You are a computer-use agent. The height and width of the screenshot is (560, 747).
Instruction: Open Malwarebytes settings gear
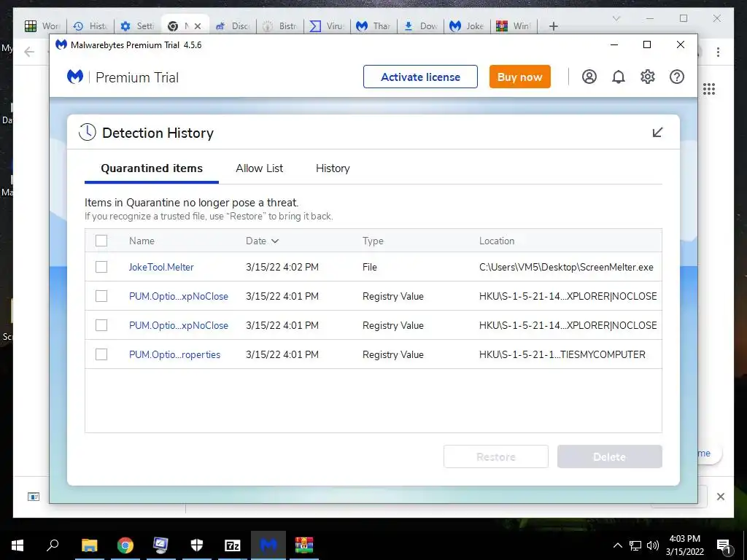coord(648,77)
